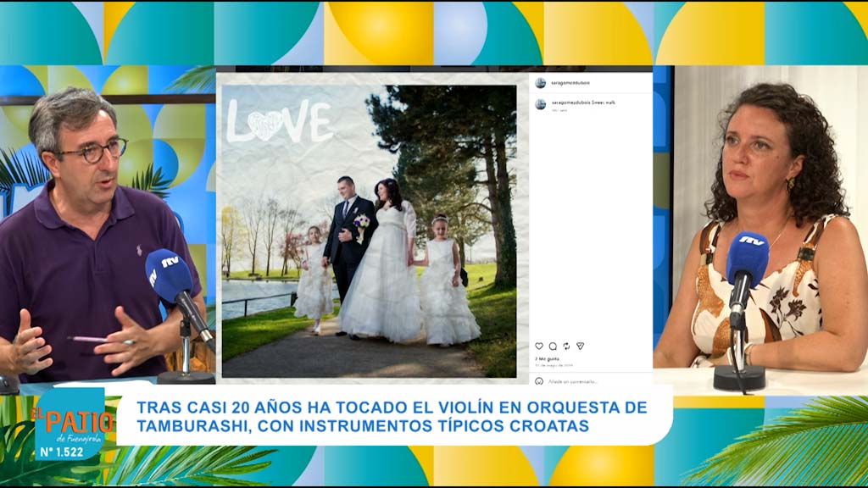Screen dimensions: 868x488
Task: Open saragomezdubois username in post header
Action: click(x=570, y=83)
